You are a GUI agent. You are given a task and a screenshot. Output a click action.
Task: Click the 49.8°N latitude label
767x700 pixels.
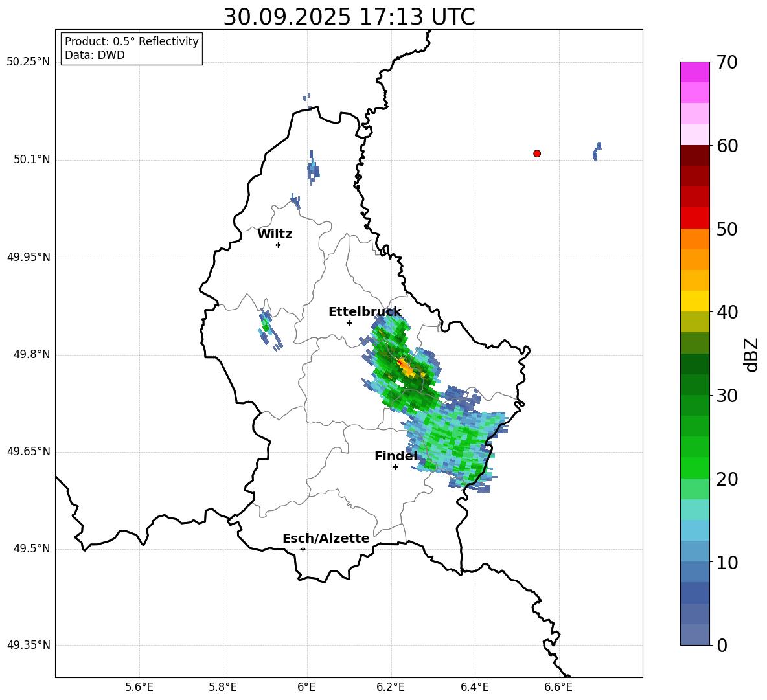coord(32,354)
